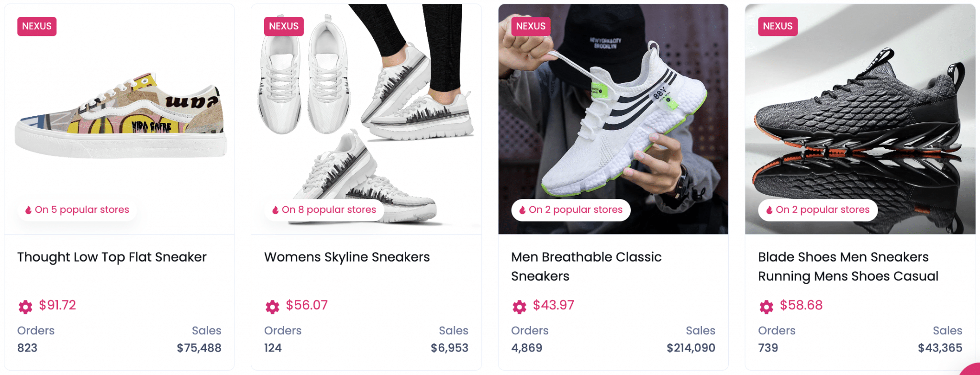Click gear icon beside $56.07 price
Image resolution: width=980 pixels, height=375 pixels.
[x=272, y=307]
